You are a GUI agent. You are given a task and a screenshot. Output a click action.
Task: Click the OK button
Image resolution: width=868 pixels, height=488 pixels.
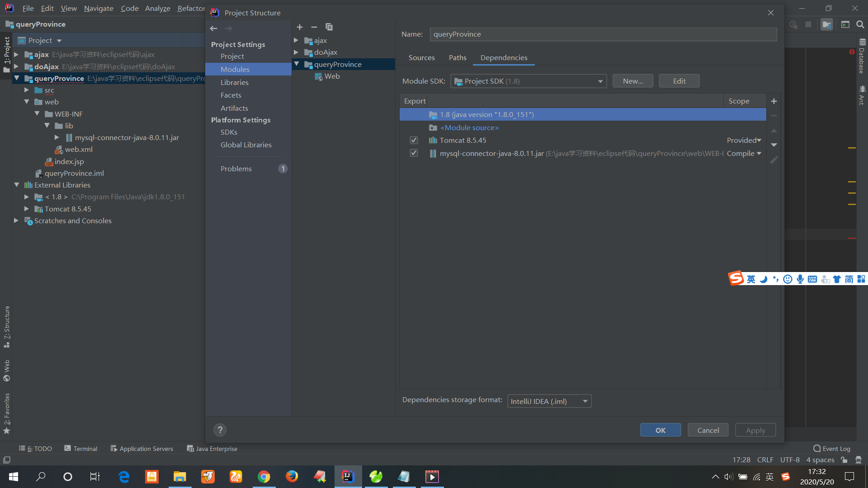point(660,430)
